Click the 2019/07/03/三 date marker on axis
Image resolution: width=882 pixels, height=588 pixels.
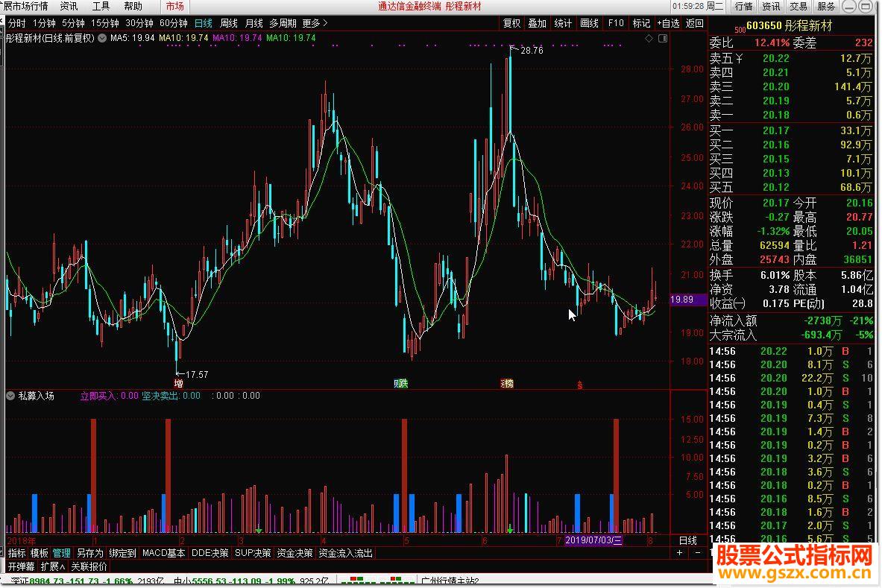[593, 540]
